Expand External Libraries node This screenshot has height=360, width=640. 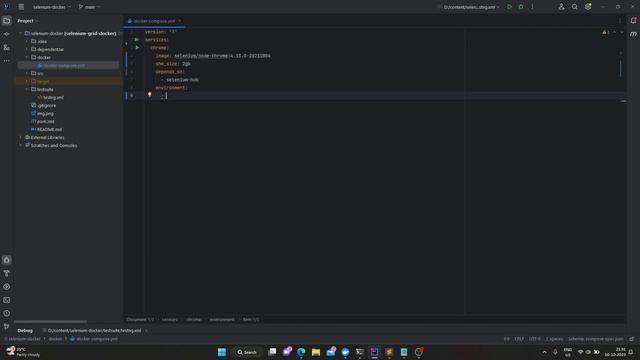20,138
